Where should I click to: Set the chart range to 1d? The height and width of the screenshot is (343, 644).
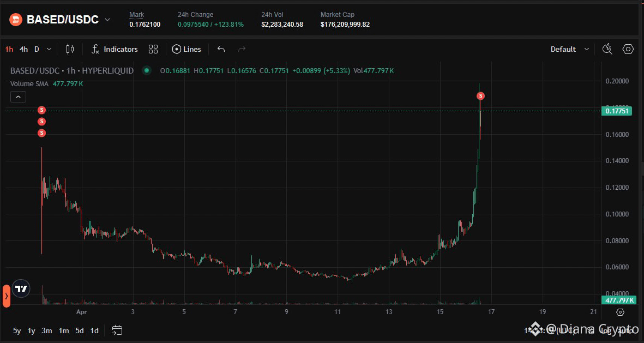tap(94, 330)
